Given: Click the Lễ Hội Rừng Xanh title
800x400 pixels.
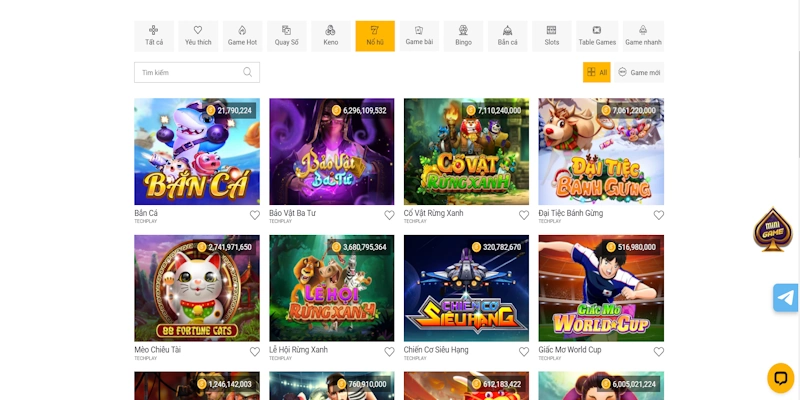Looking at the screenshot, I should click(x=298, y=350).
